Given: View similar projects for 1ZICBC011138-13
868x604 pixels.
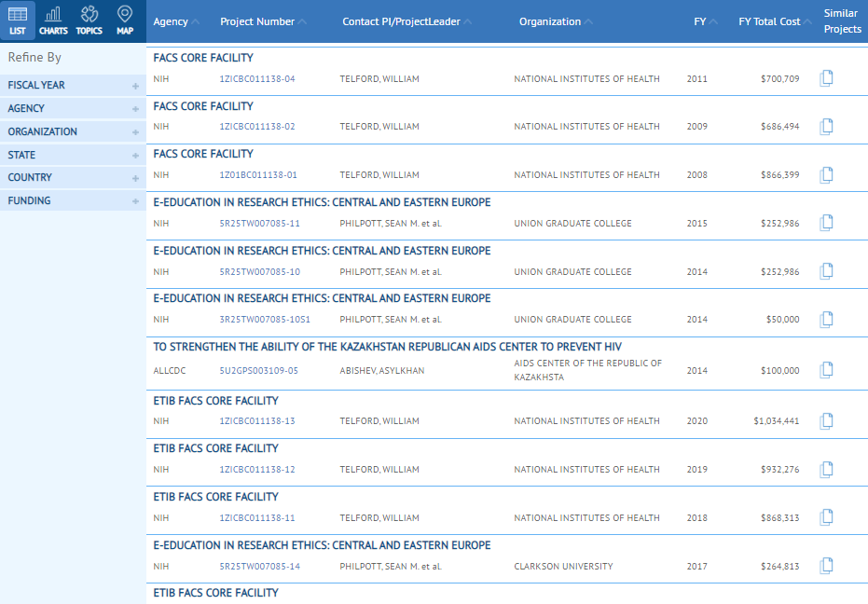Looking at the screenshot, I should coord(826,421).
